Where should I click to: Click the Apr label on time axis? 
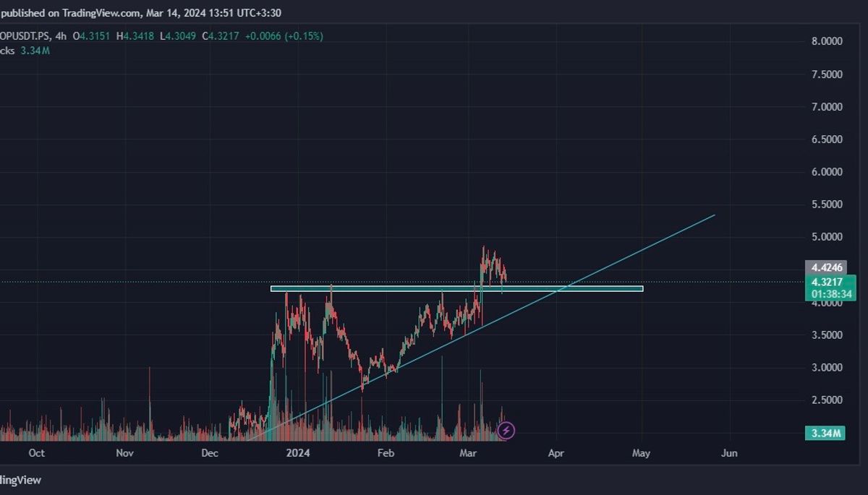pyautogui.click(x=556, y=453)
